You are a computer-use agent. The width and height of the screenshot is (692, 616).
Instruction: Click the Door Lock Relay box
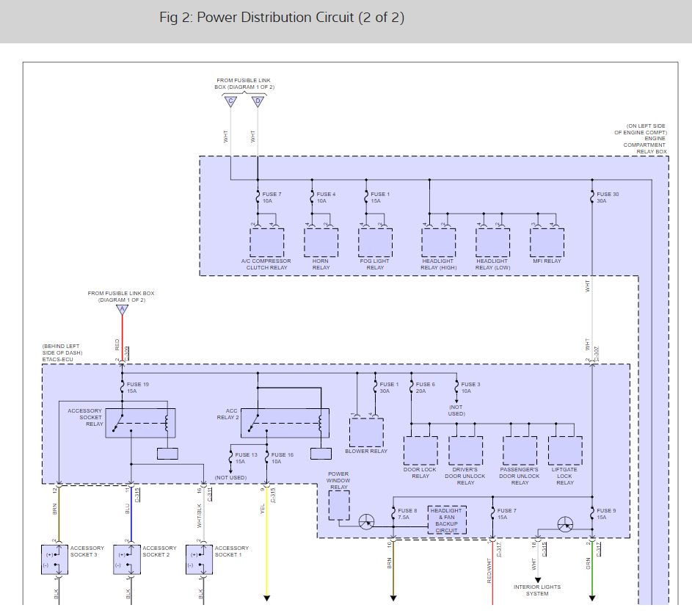(420, 451)
